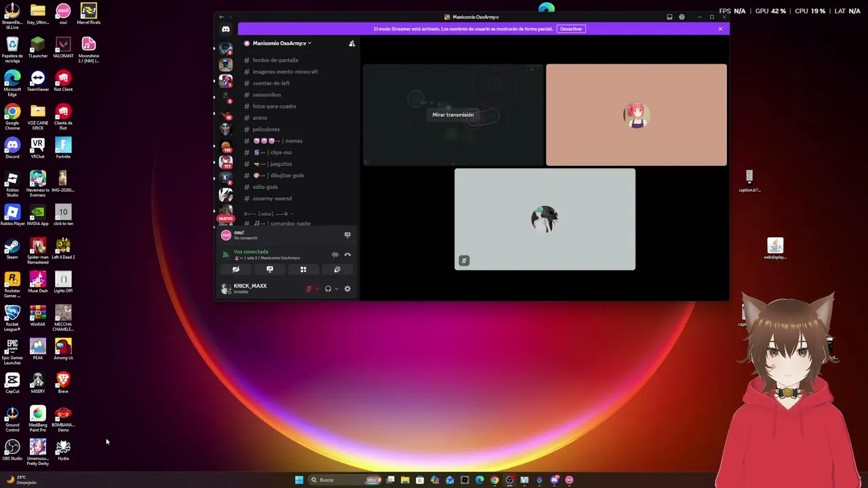Image resolution: width=868 pixels, height=488 pixels.
Task: Open the soundboard button
Action: [x=337, y=270]
